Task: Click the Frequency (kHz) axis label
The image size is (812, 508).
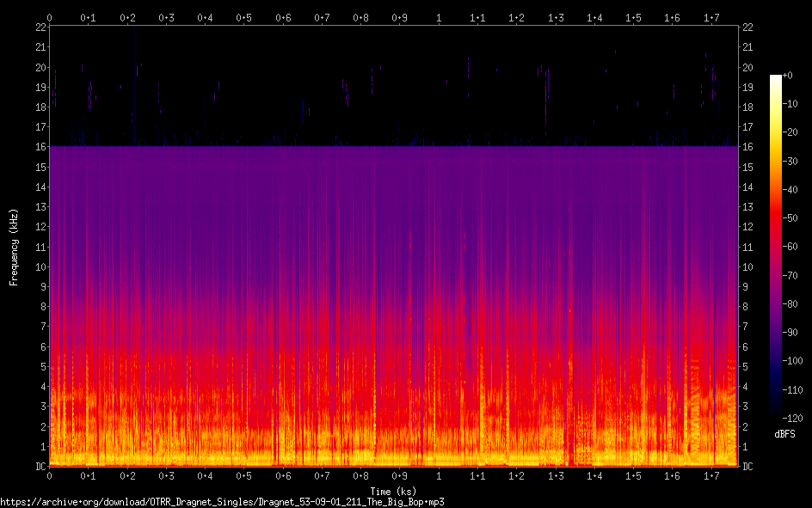Action: [14, 247]
